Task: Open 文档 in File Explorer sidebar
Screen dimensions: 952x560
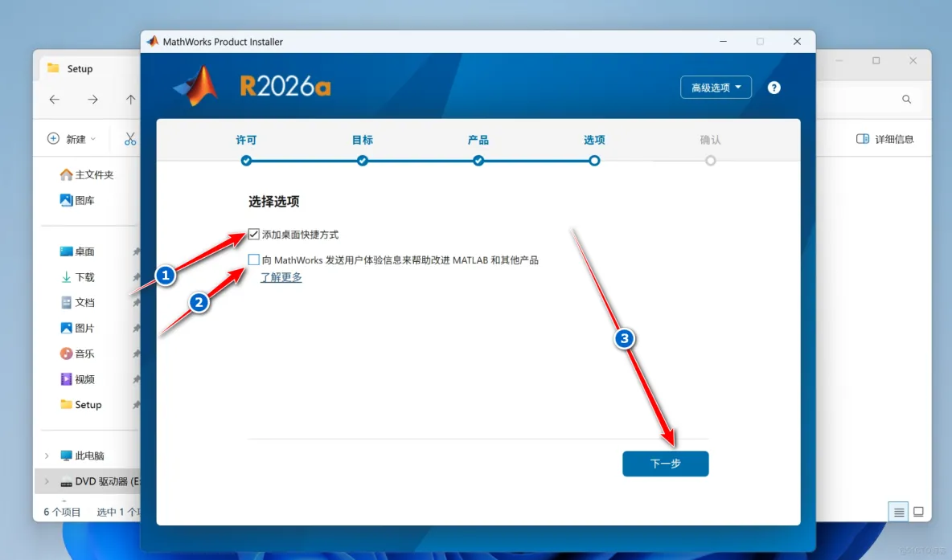Action: [x=77, y=302]
